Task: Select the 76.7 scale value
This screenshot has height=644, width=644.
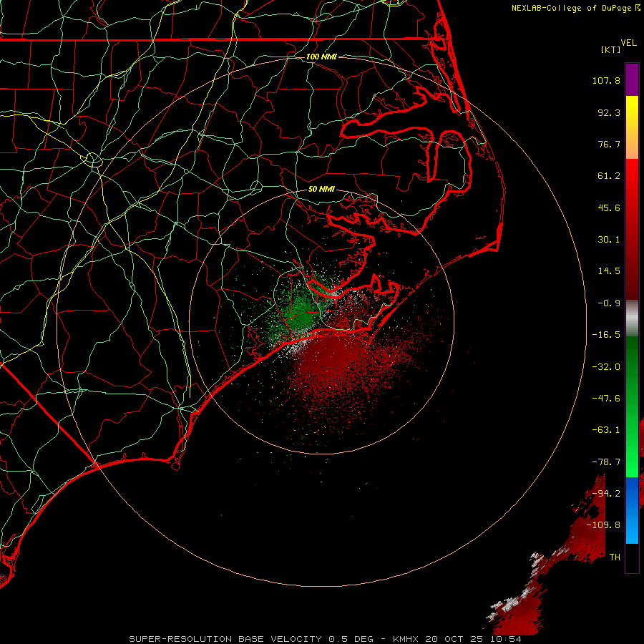Action: point(609,144)
